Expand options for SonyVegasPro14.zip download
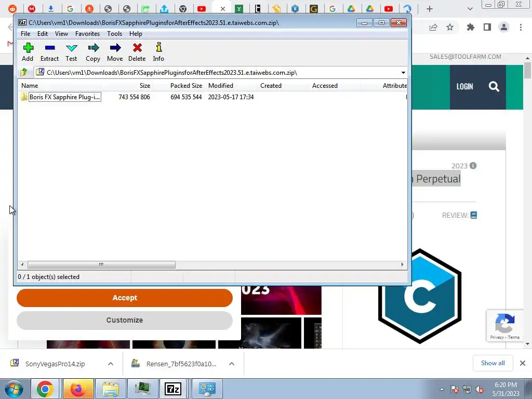 tap(111, 364)
